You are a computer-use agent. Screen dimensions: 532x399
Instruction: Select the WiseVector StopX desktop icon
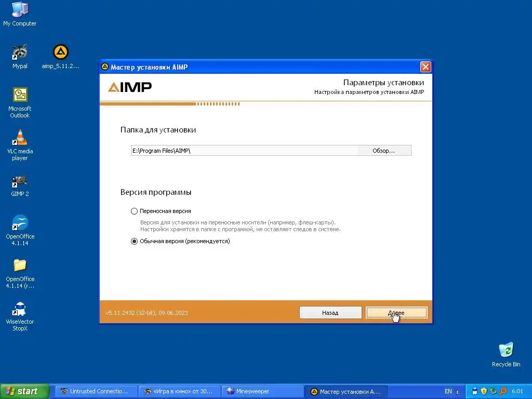[20, 316]
